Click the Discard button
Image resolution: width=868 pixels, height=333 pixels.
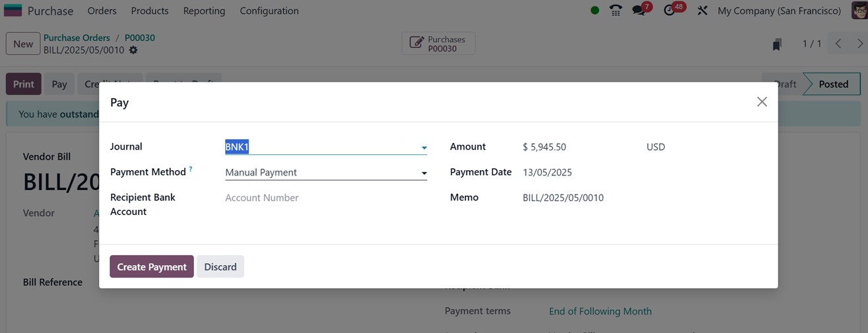tap(220, 266)
